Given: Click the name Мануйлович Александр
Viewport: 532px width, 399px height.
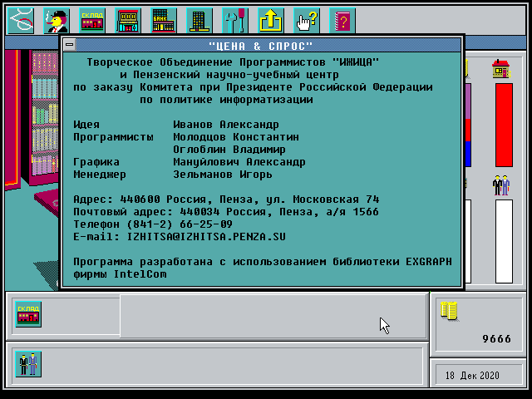Looking at the screenshot, I should 239,162.
